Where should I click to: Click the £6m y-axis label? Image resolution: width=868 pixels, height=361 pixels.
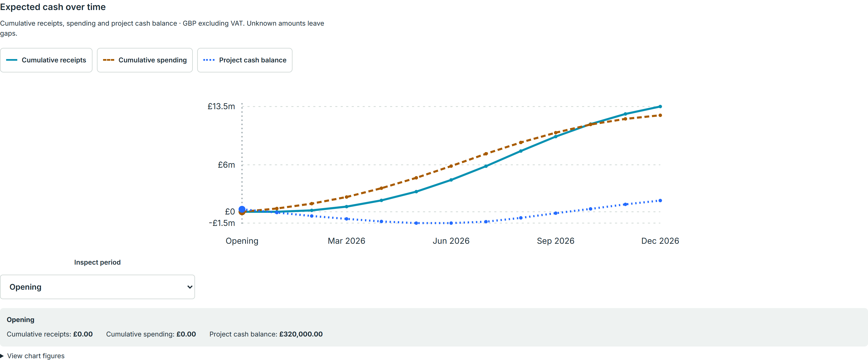(x=226, y=165)
